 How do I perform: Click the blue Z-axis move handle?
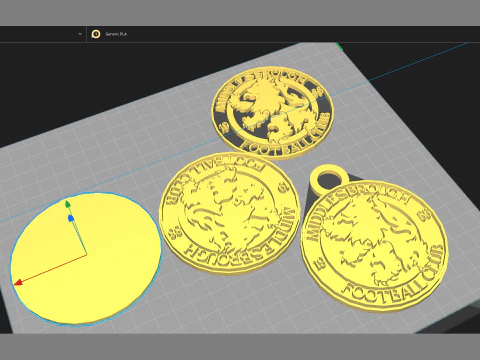click(x=71, y=218)
